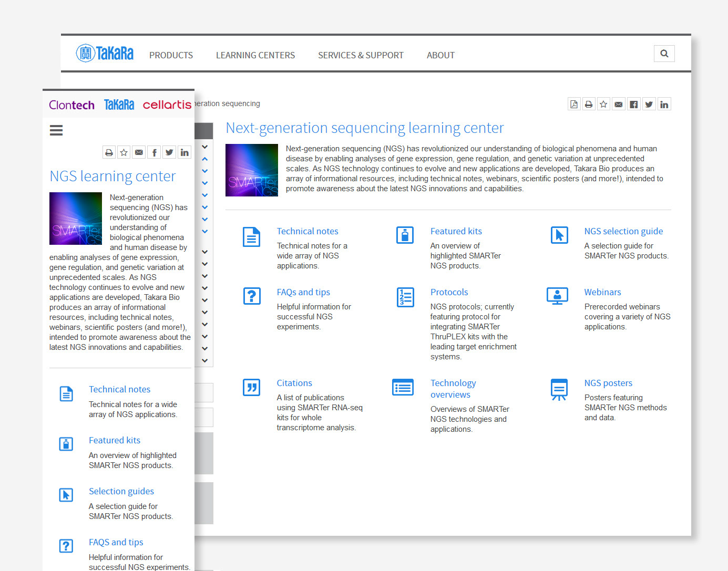Image resolution: width=728 pixels, height=571 pixels.
Task: Share on LinkedIn in desktop view
Action: point(664,105)
